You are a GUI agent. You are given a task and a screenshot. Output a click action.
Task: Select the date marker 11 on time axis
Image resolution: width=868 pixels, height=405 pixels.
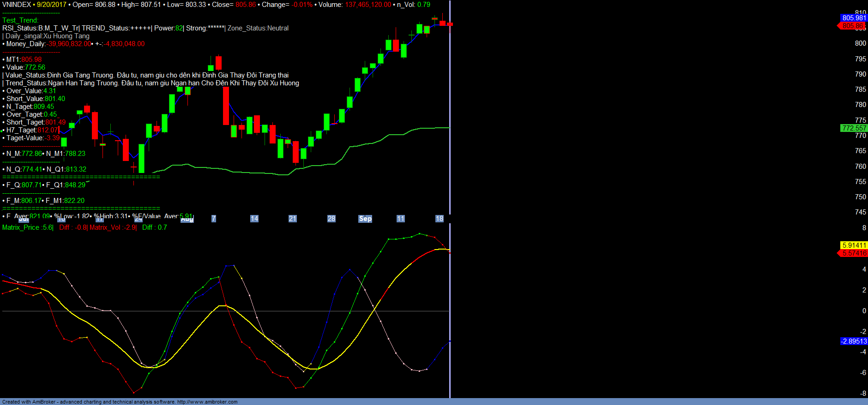click(400, 219)
